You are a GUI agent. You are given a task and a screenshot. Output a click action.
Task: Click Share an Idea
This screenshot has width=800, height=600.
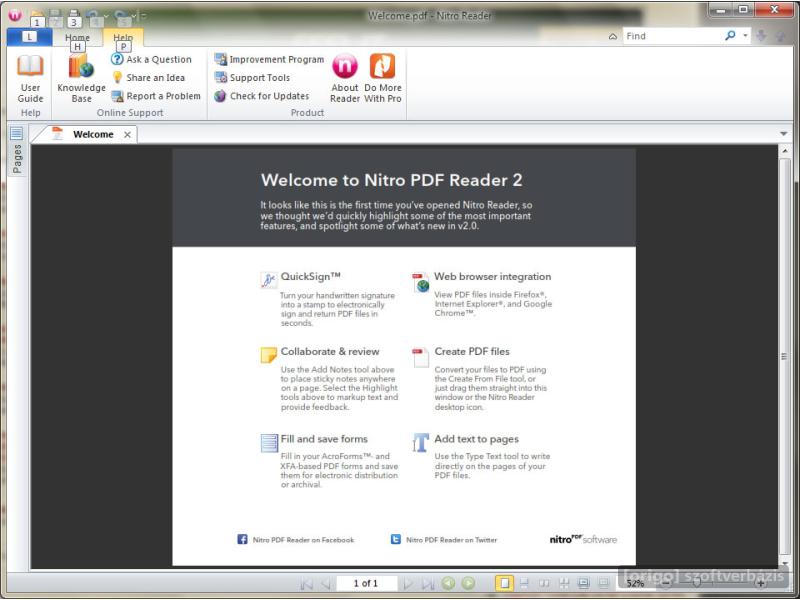tap(148, 78)
